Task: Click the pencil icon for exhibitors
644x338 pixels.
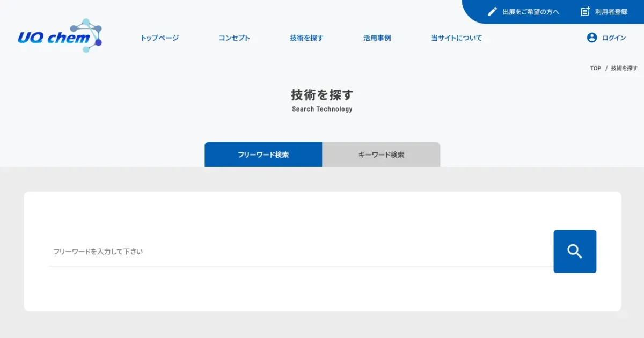Action: 492,11
